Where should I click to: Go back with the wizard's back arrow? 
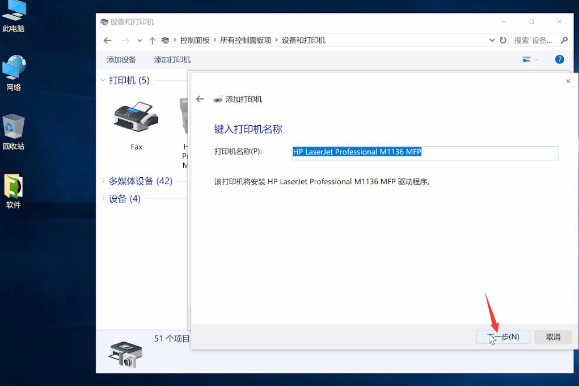pos(200,99)
